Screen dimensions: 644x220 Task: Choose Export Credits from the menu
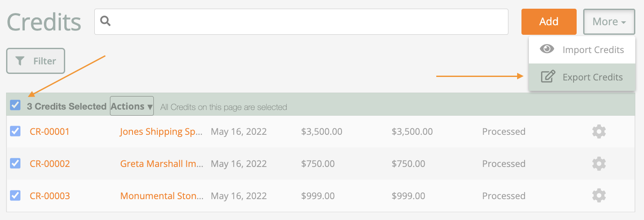coord(582,77)
